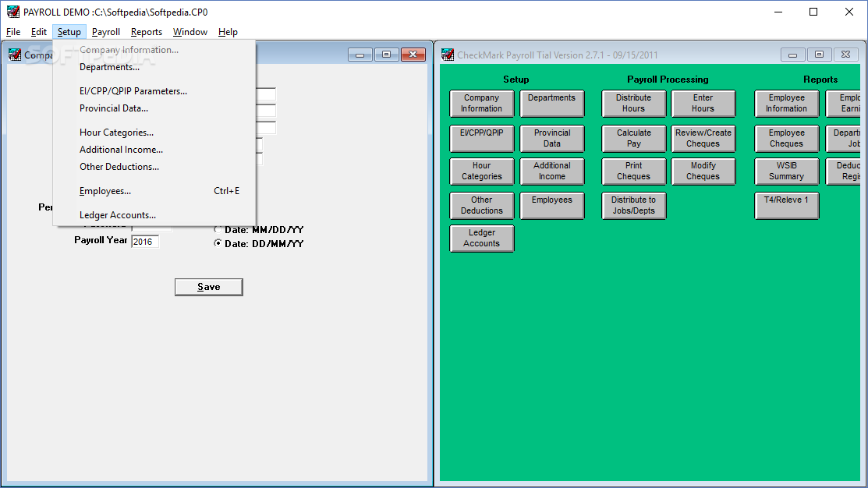
Task: Click Additional Income button in command center
Action: (x=552, y=171)
